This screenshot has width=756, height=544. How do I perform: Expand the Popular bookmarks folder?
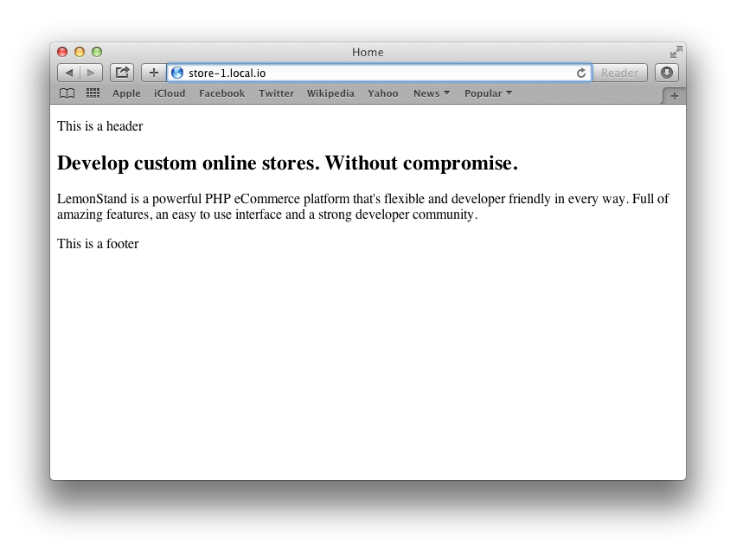(488, 93)
